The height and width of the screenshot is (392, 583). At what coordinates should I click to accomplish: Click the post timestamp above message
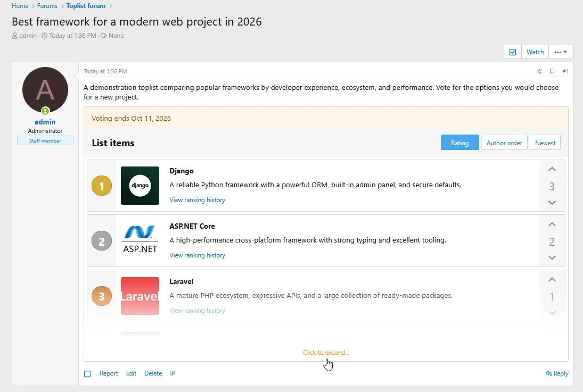coord(105,71)
